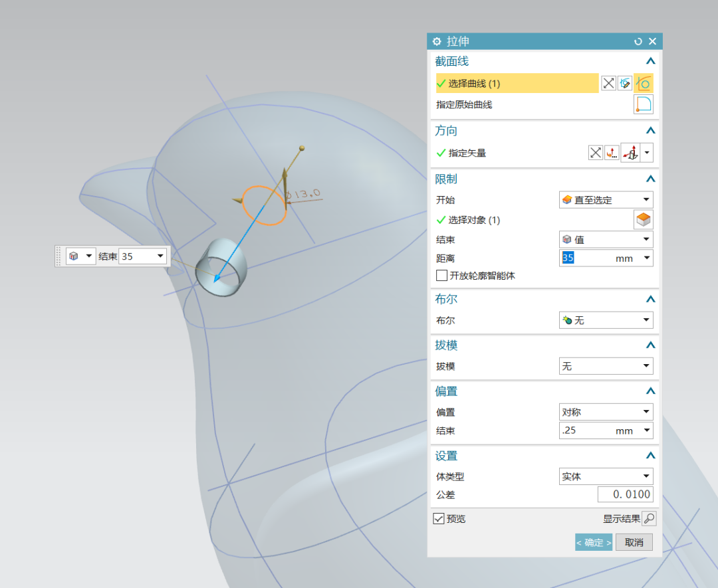Click the 选择对象 face selection icon
The height and width of the screenshot is (588, 718).
pos(643,219)
